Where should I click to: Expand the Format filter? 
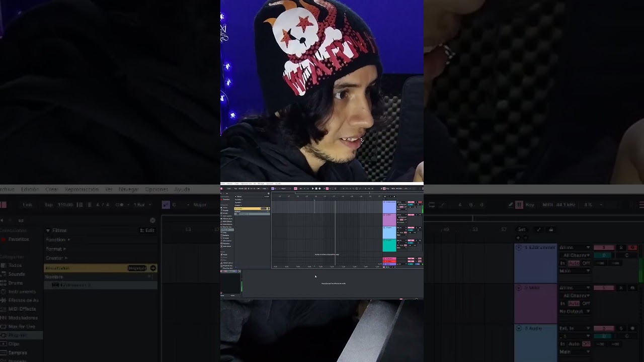click(238, 203)
